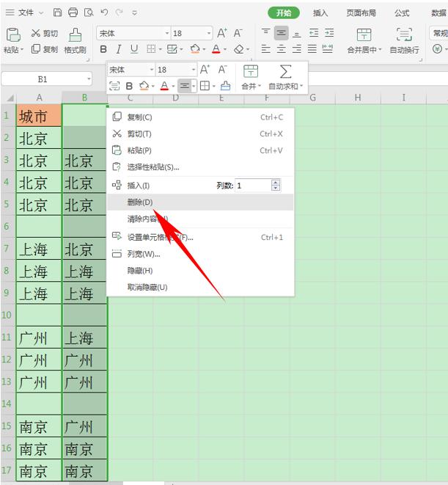Click the Name Box showing B1
Screen dimensions: 448x485
[43, 79]
